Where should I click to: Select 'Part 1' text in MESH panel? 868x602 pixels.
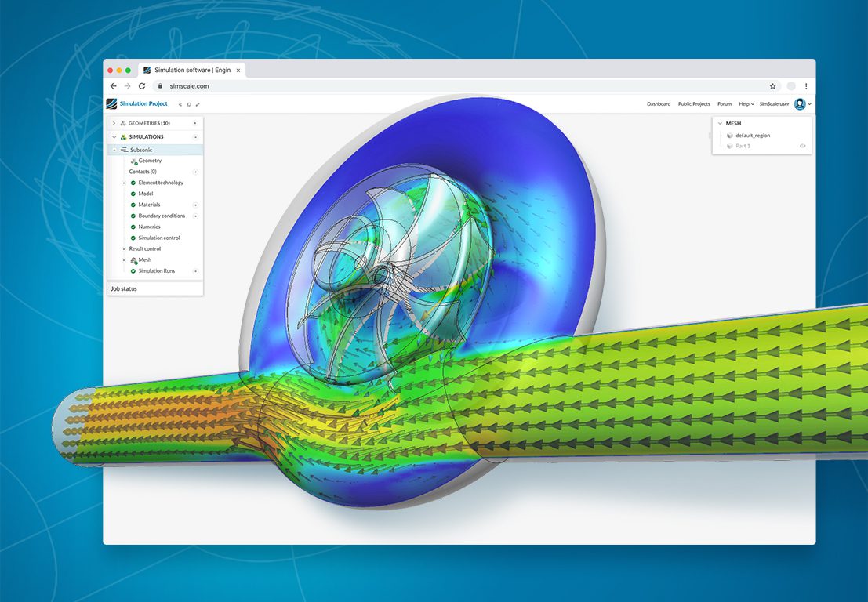743,146
